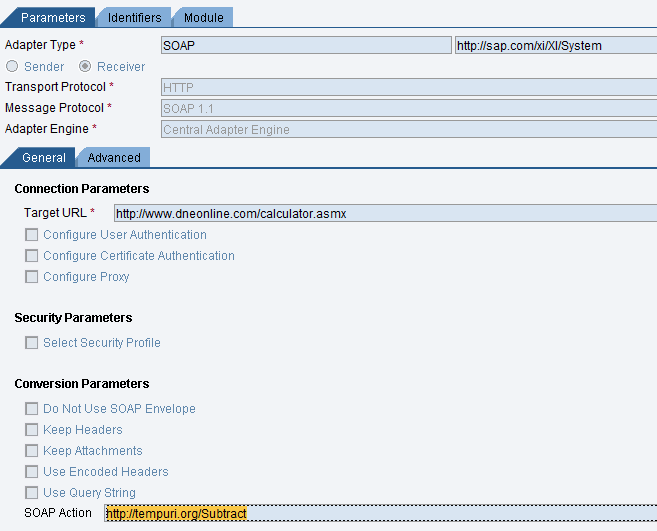Click the Adapter Type SOAP field
Viewport: 657px width, 531px height.
tap(306, 45)
